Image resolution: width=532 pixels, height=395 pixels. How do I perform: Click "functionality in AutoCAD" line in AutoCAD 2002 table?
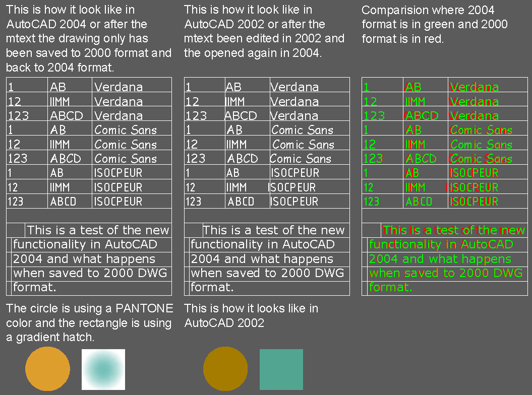pos(263,244)
